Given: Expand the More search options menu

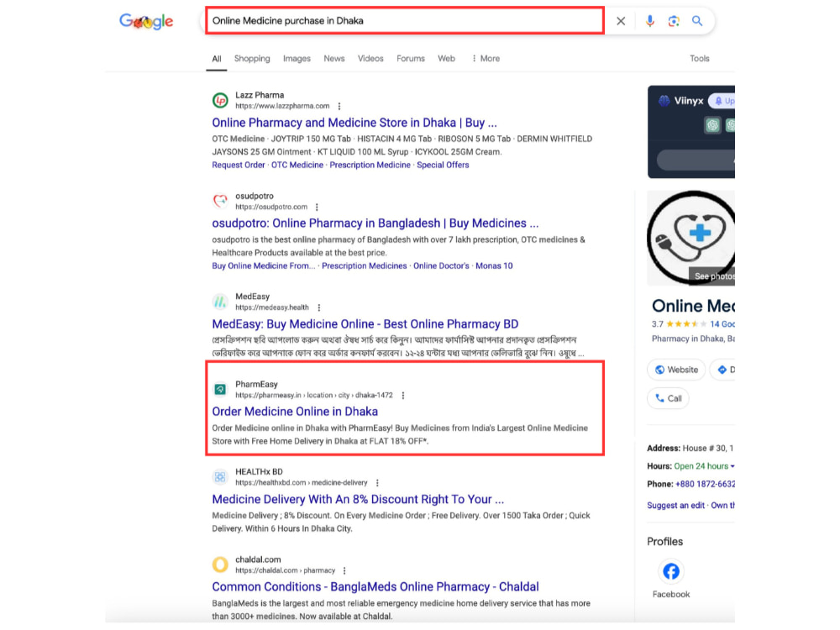Looking at the screenshot, I should 486,59.
